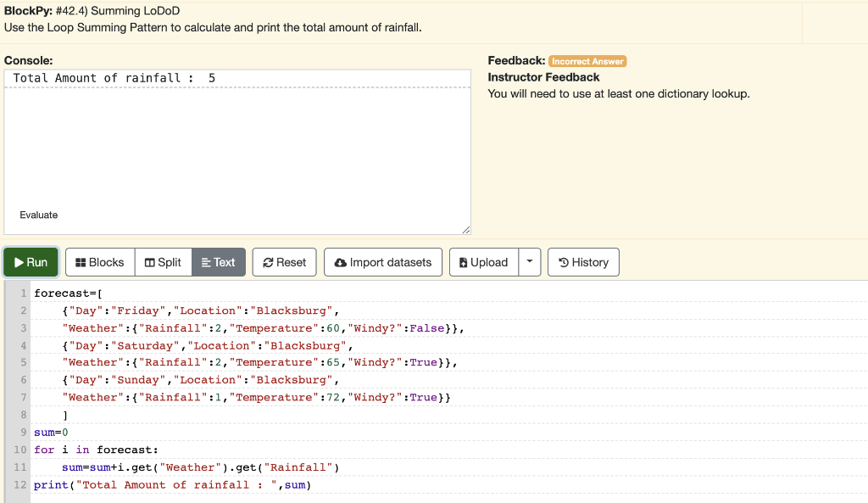Expand the Upload dropdown arrow
The width and height of the screenshot is (868, 503).
(530, 262)
